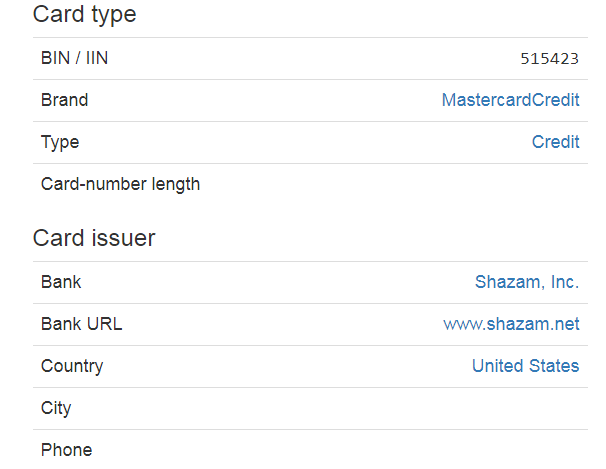
Task: Click the Phone row label
Action: [66, 450]
